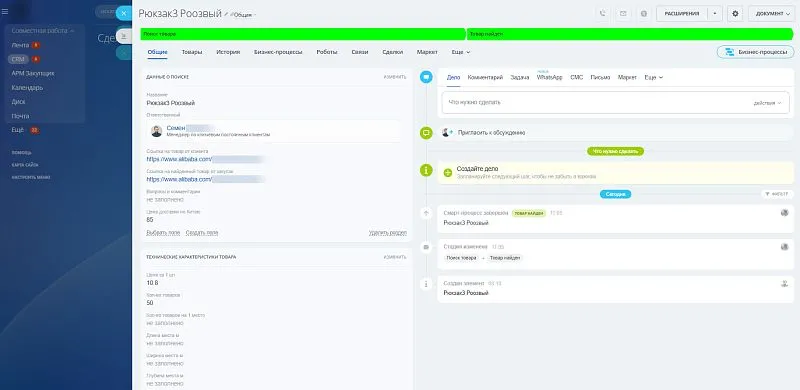Open the РАСШИРЕНИЯ dropdown arrow
Image resolution: width=800 pixels, height=390 pixels.
coord(715,14)
